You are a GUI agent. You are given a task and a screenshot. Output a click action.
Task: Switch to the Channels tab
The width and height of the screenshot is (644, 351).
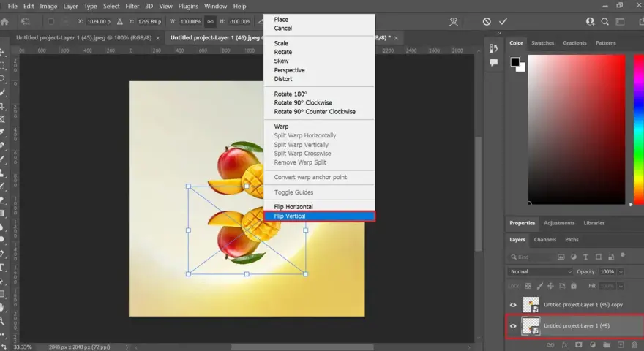point(544,240)
